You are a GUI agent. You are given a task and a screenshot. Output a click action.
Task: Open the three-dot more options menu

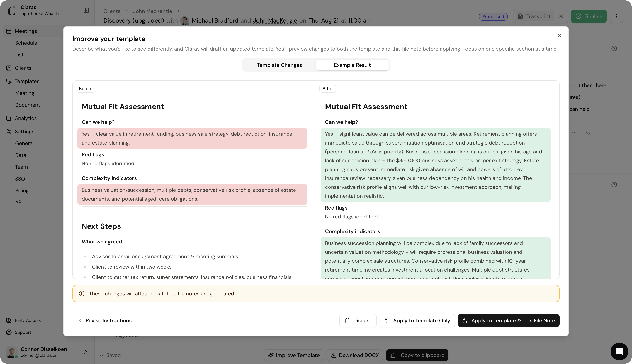616,16
